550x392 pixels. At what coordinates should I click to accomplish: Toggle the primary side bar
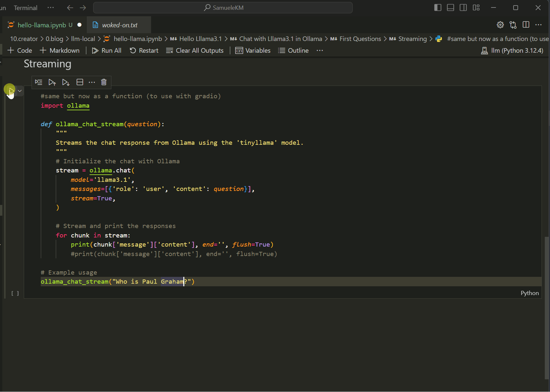click(x=438, y=8)
